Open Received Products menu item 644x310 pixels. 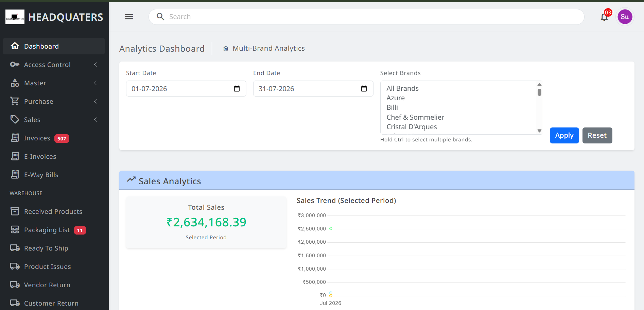tap(54, 211)
